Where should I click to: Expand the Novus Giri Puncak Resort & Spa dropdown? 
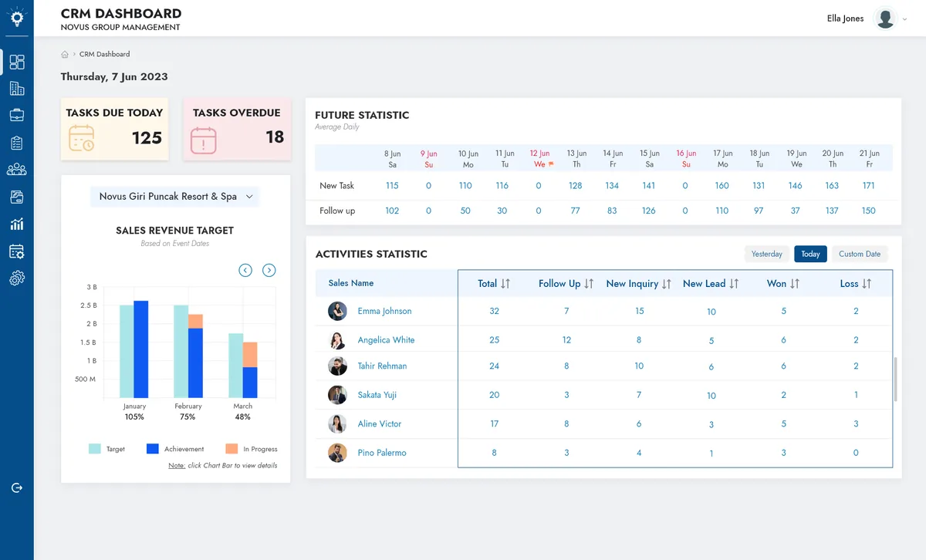coord(175,197)
